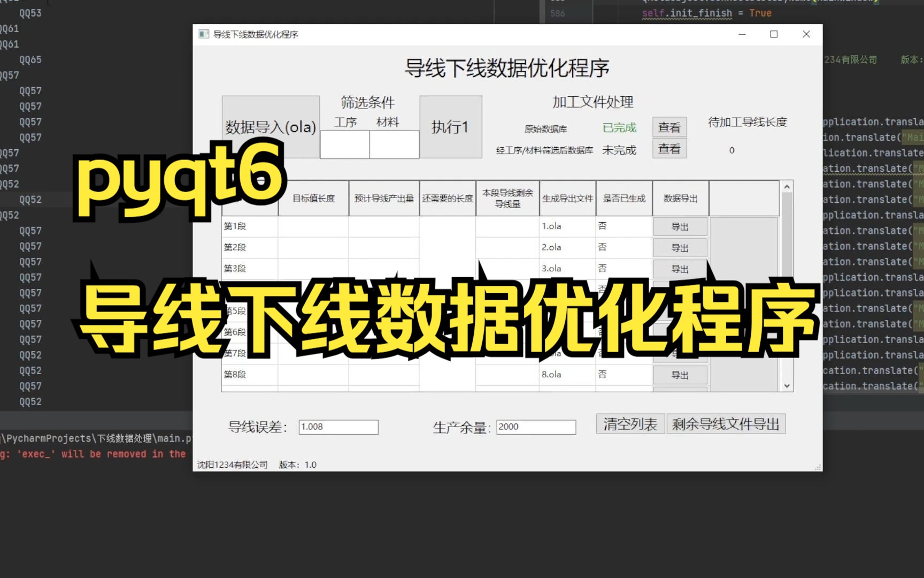Click the 目标值长度 cell of 第1段
The width and height of the screenshot is (924, 578).
(313, 226)
